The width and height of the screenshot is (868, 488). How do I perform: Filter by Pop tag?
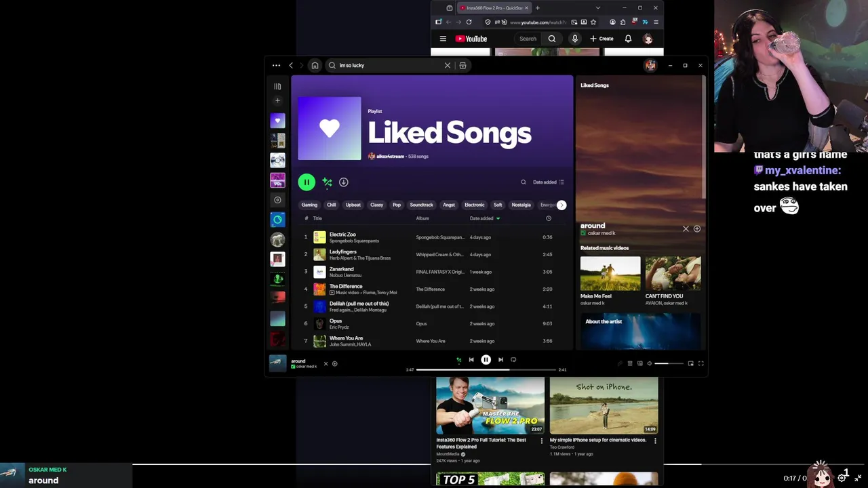click(x=397, y=205)
